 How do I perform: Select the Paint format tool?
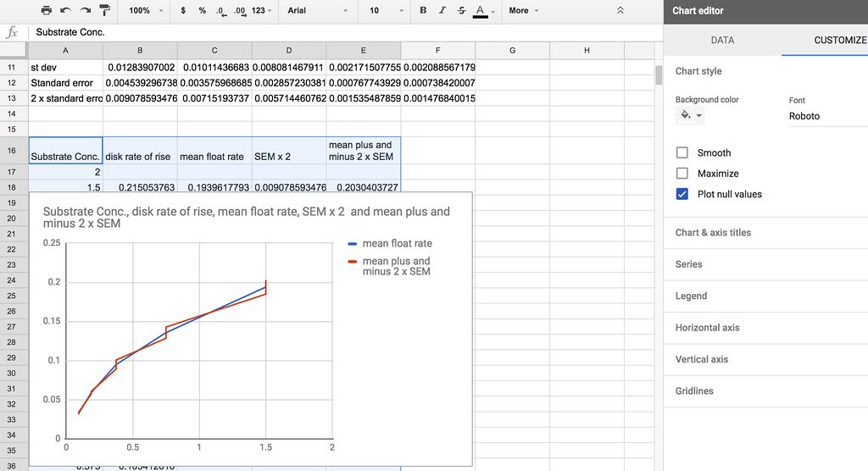[x=104, y=11]
